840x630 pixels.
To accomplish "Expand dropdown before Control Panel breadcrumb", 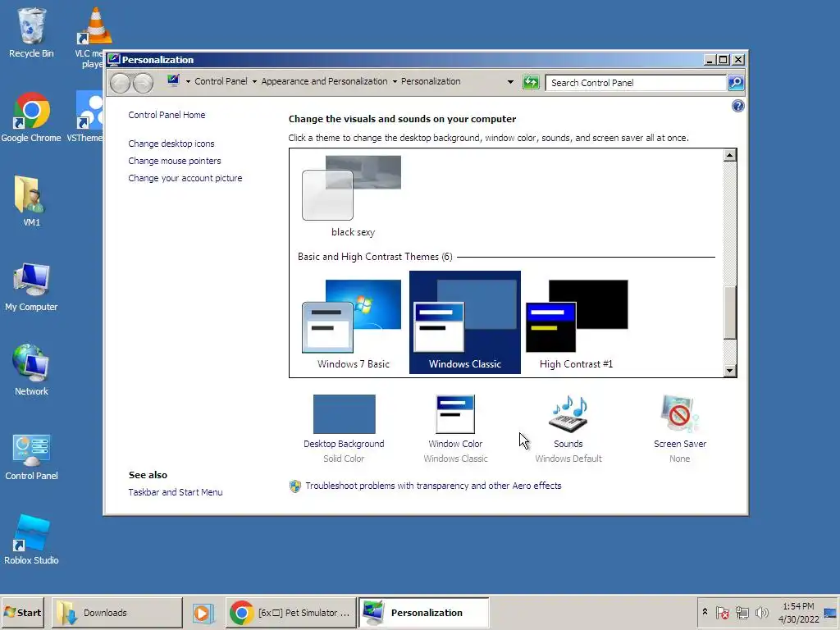I will pos(188,81).
